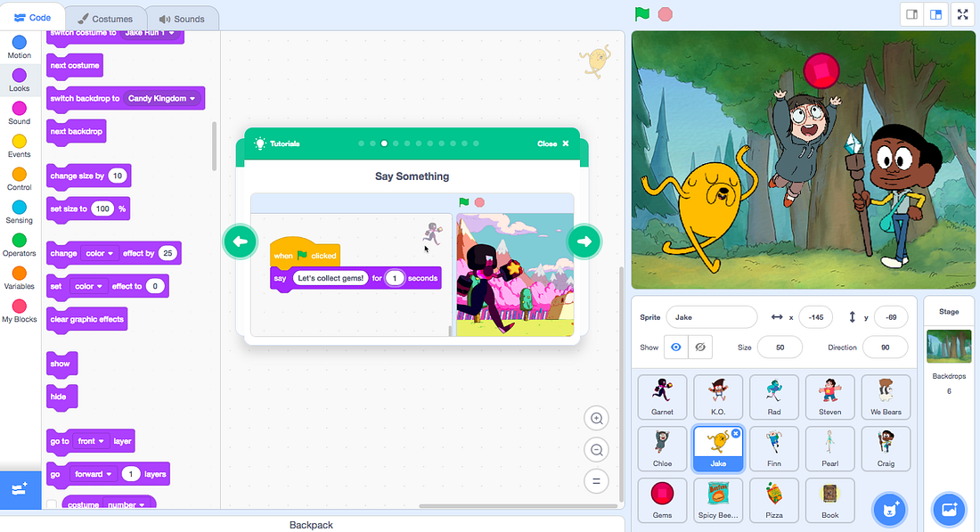This screenshot has height=532, width=980.
Task: Select the Sound block category
Action: click(19, 110)
